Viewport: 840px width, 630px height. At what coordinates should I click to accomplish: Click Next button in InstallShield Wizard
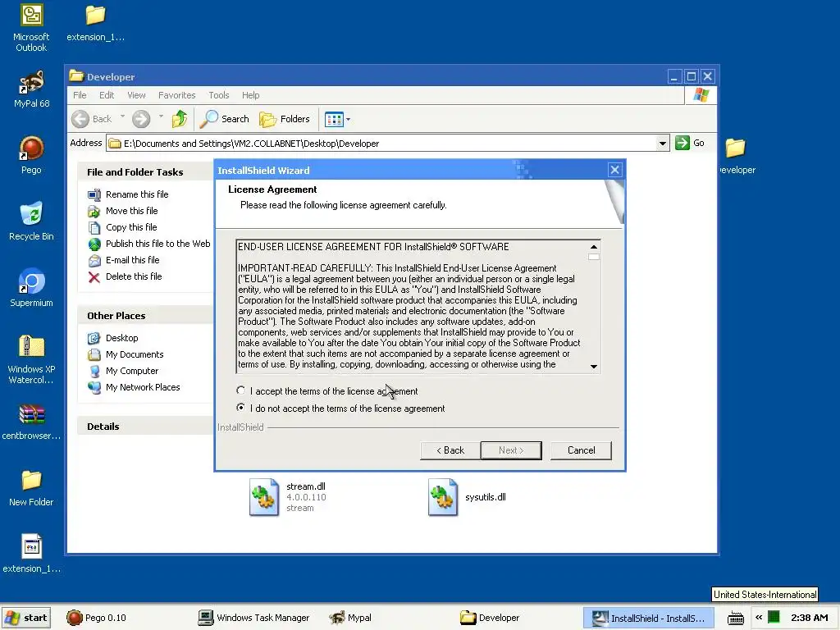click(511, 450)
